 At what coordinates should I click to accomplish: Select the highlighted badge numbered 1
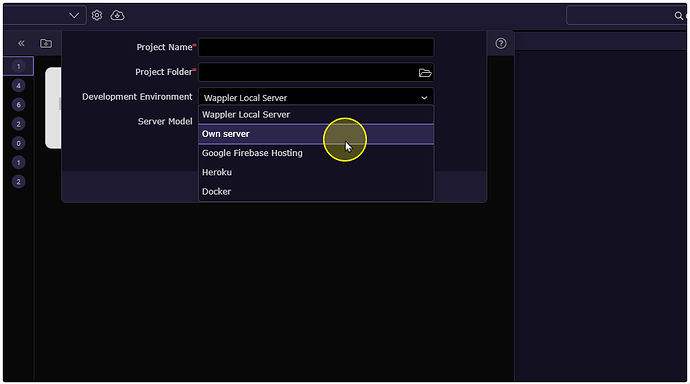18,66
